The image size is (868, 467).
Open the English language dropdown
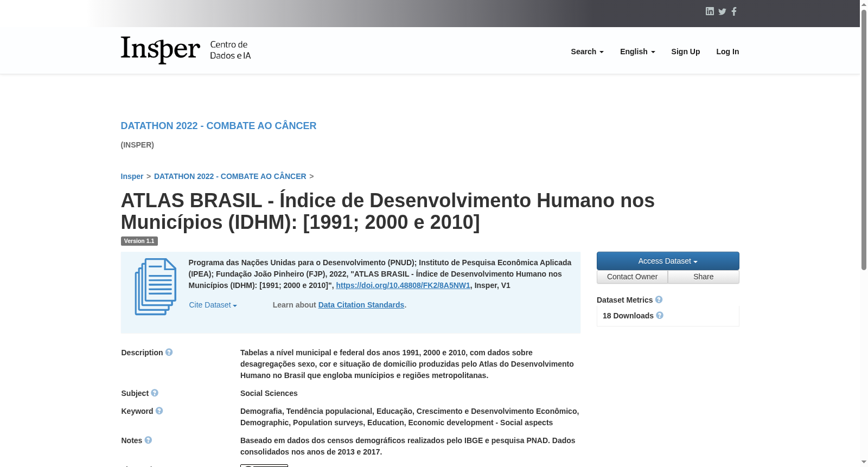coord(637,52)
